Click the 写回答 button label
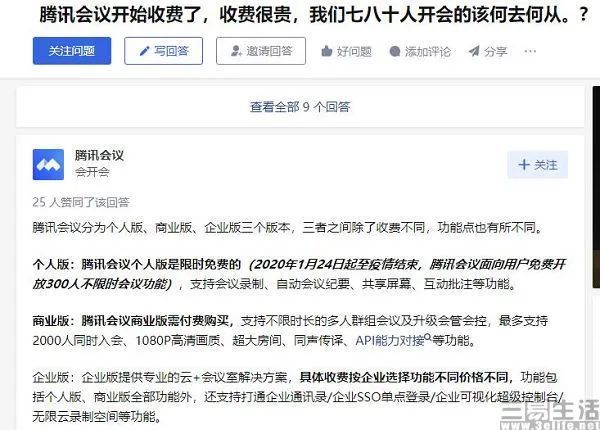 coord(171,51)
